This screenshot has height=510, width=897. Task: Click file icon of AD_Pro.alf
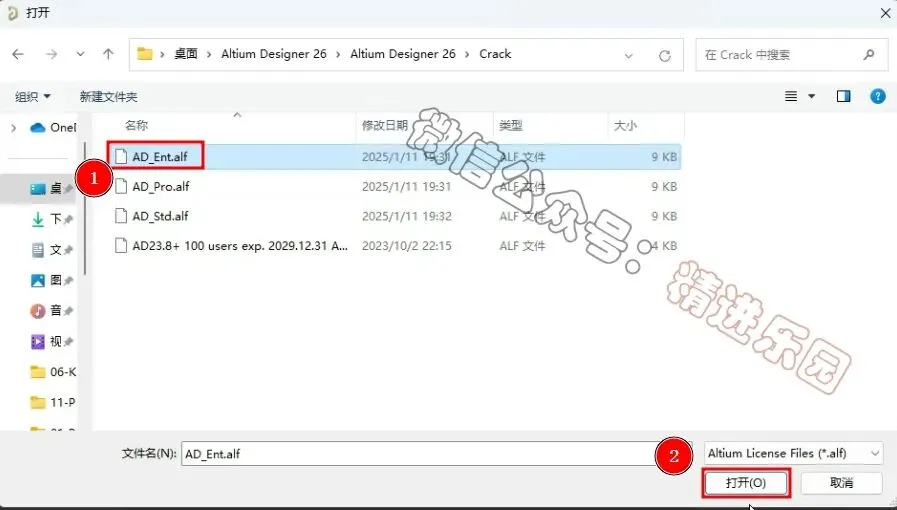point(121,186)
